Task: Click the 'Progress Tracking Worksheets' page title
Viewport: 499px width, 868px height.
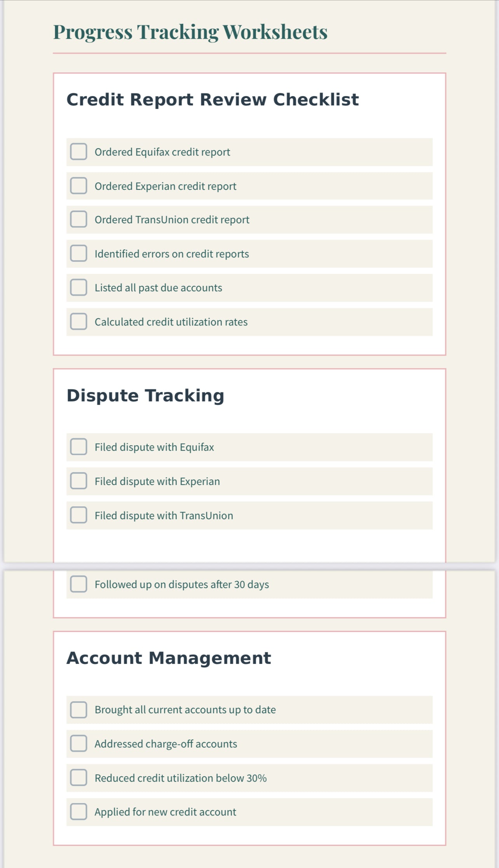Action: coord(190,32)
